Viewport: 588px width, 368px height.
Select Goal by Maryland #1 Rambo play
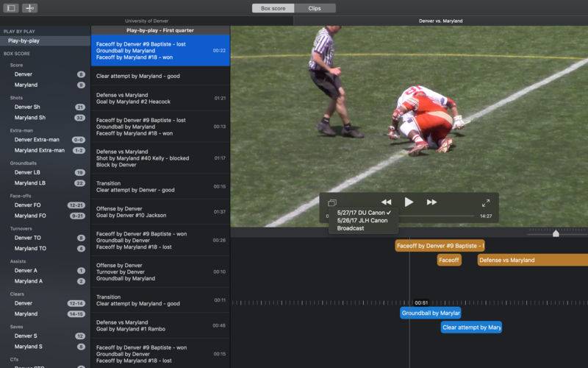point(160,325)
